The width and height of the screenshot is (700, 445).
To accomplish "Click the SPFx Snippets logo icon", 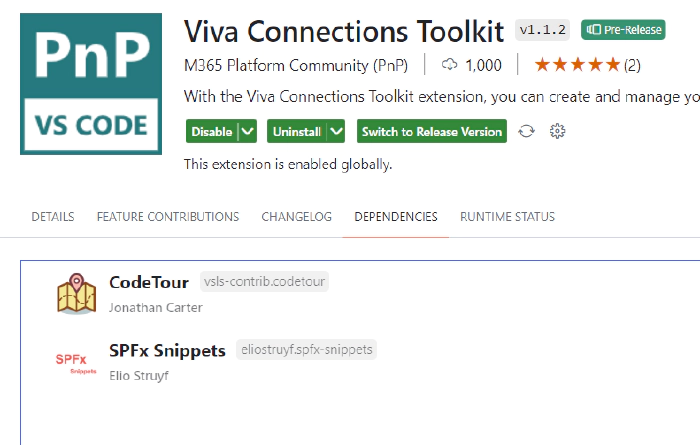I will click(76, 363).
